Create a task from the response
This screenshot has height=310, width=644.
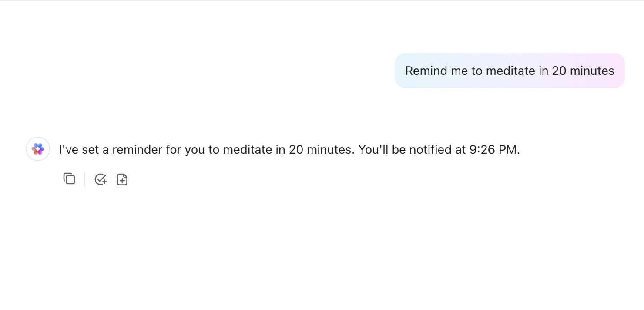(101, 179)
